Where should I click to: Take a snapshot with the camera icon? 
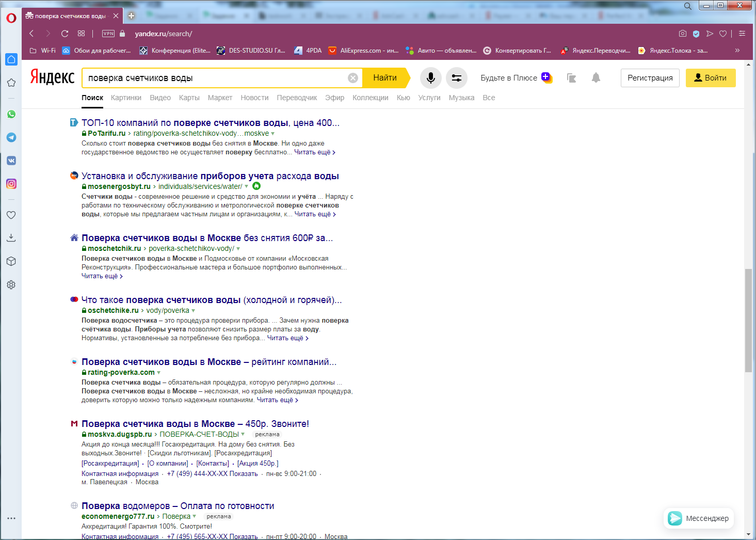[683, 34]
